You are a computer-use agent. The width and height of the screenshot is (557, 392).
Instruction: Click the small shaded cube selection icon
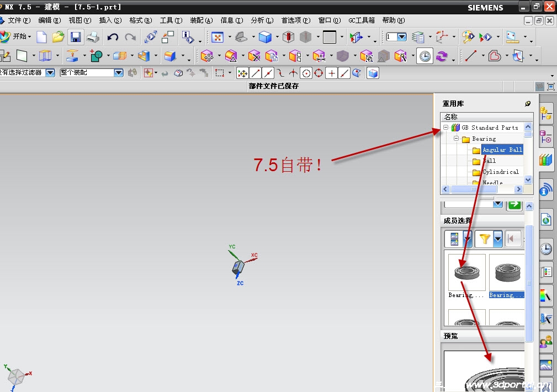tap(373, 73)
